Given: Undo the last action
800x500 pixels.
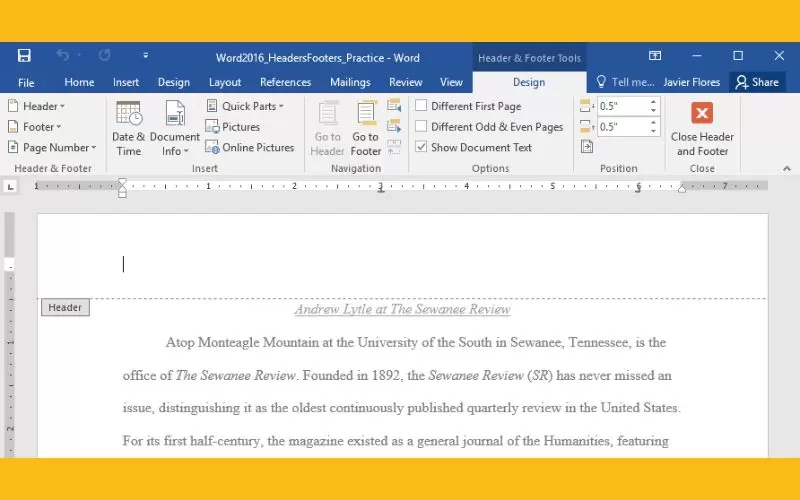Looking at the screenshot, I should tap(62, 55).
